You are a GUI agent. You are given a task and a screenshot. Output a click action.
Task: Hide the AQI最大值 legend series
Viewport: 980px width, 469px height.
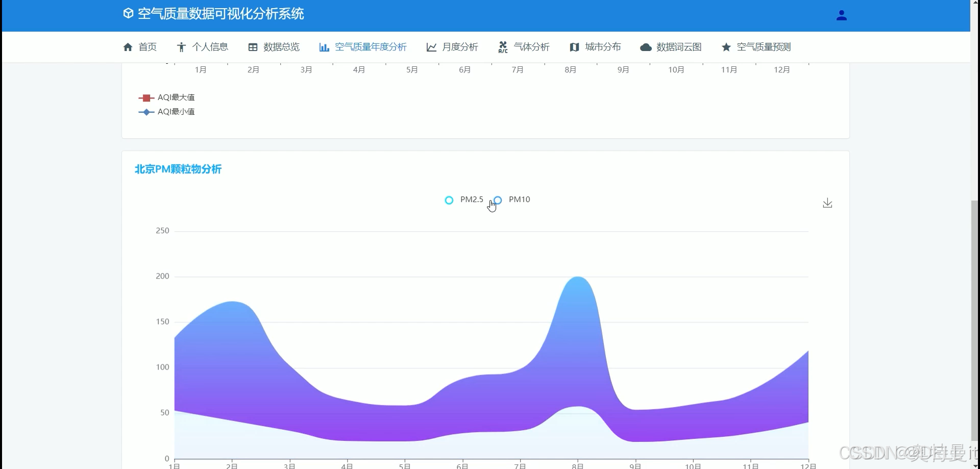click(166, 97)
